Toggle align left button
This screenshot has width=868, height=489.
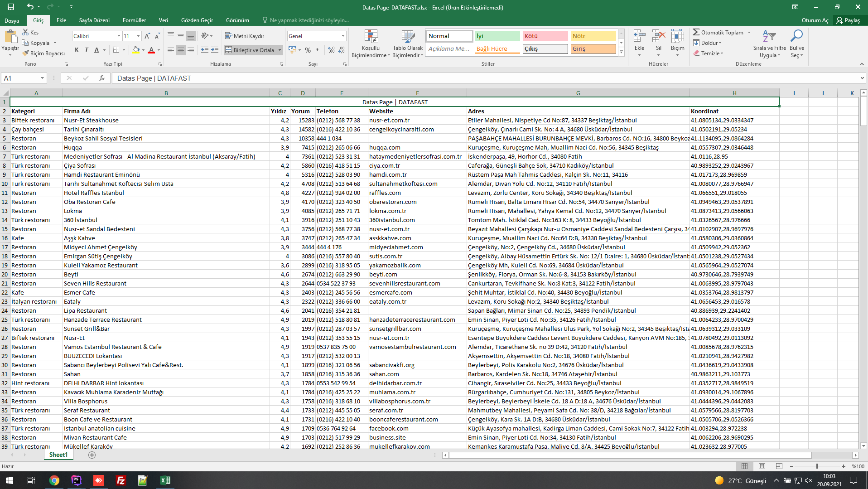click(170, 50)
